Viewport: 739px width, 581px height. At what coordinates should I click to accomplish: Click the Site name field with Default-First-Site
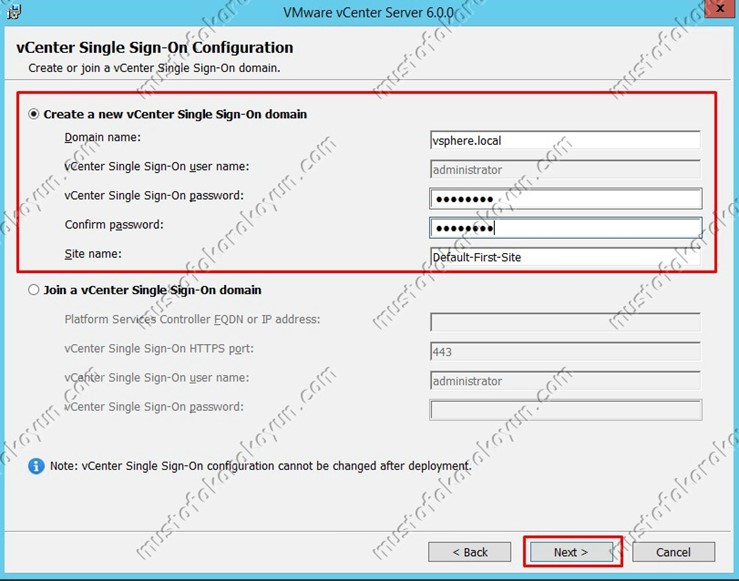pyautogui.click(x=565, y=257)
